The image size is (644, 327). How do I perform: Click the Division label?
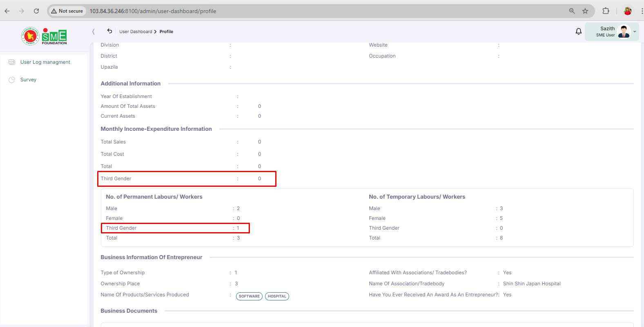[110, 45]
